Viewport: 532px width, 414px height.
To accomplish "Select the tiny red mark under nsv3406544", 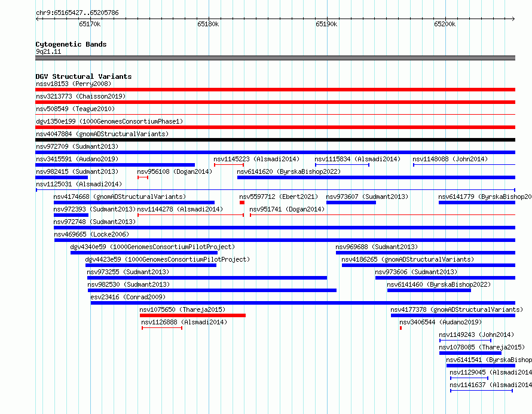I will 400,328.
